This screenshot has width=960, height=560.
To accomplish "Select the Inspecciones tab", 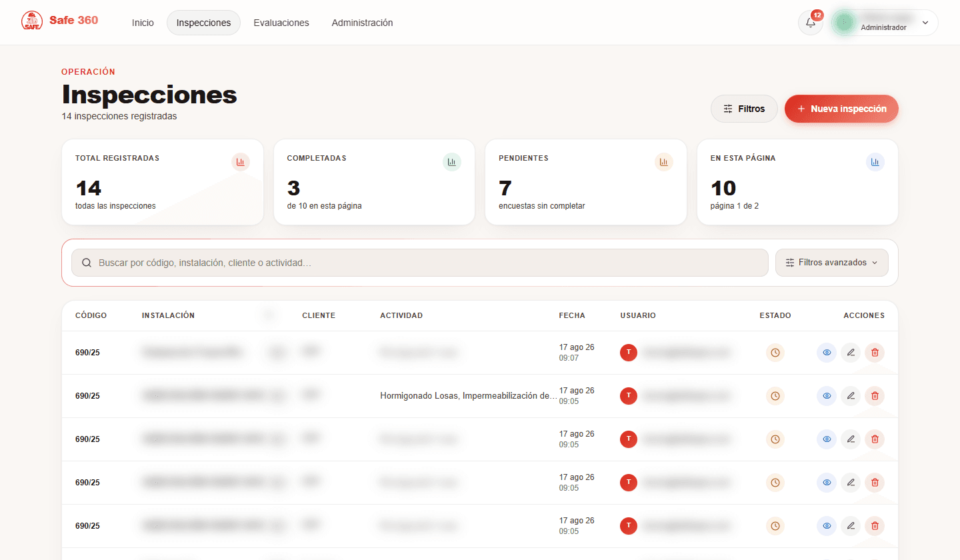I will 203,23.
